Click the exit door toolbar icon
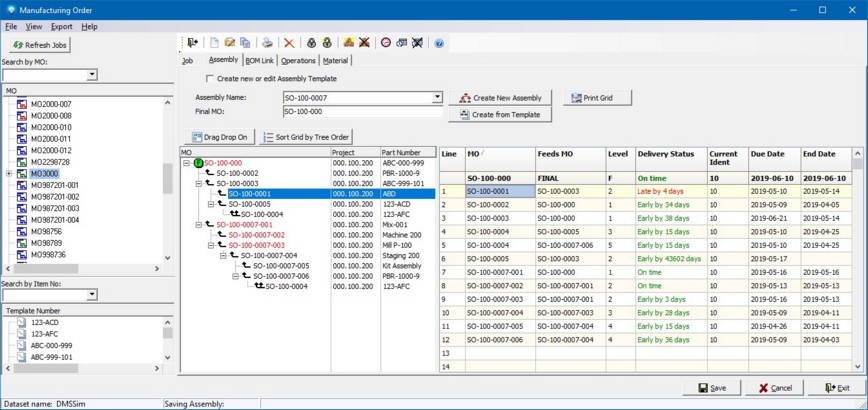 193,43
